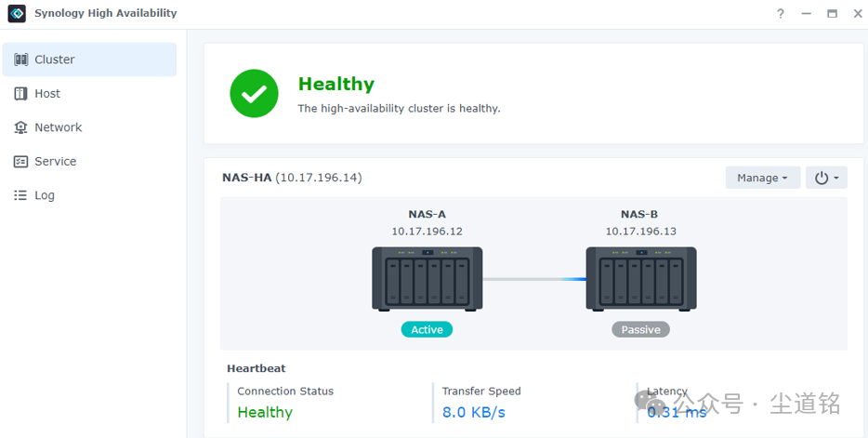This screenshot has height=438, width=868.
Task: View the Log page
Action: pyautogui.click(x=45, y=195)
